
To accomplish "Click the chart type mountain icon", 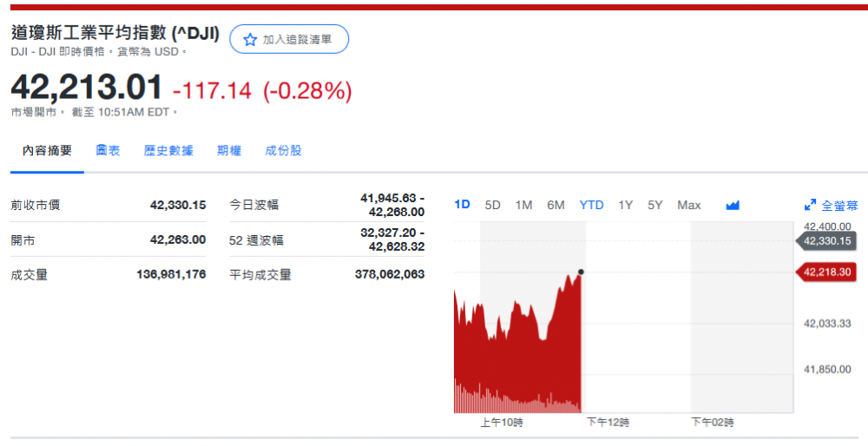I will [x=732, y=206].
